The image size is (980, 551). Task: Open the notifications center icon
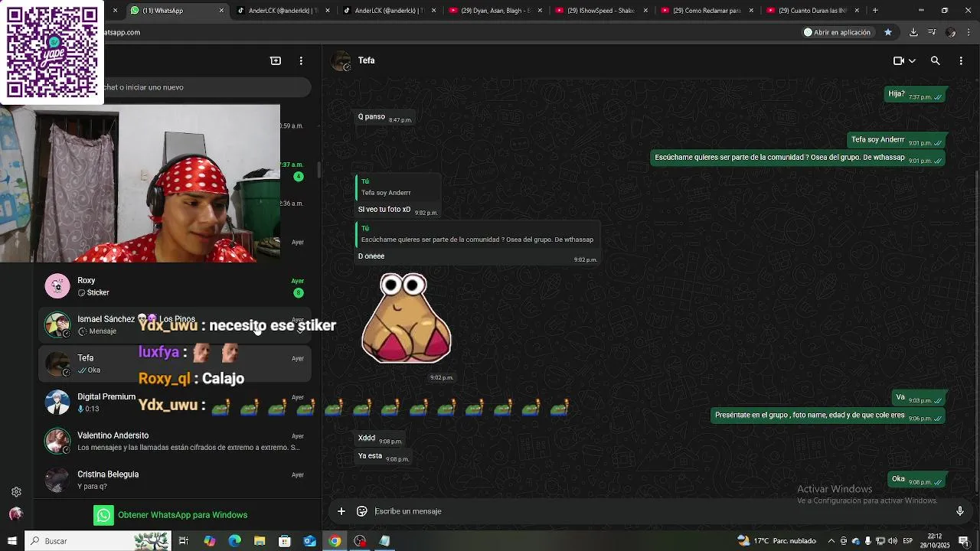[963, 541]
